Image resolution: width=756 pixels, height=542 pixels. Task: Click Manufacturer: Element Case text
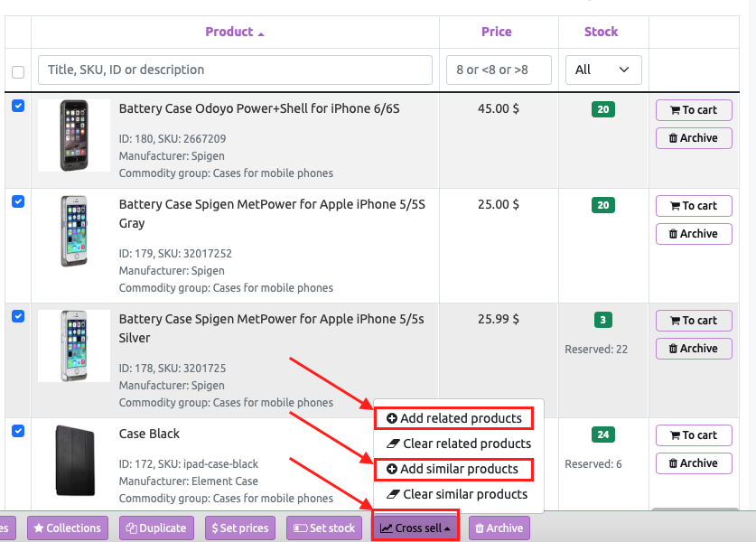tap(189, 481)
